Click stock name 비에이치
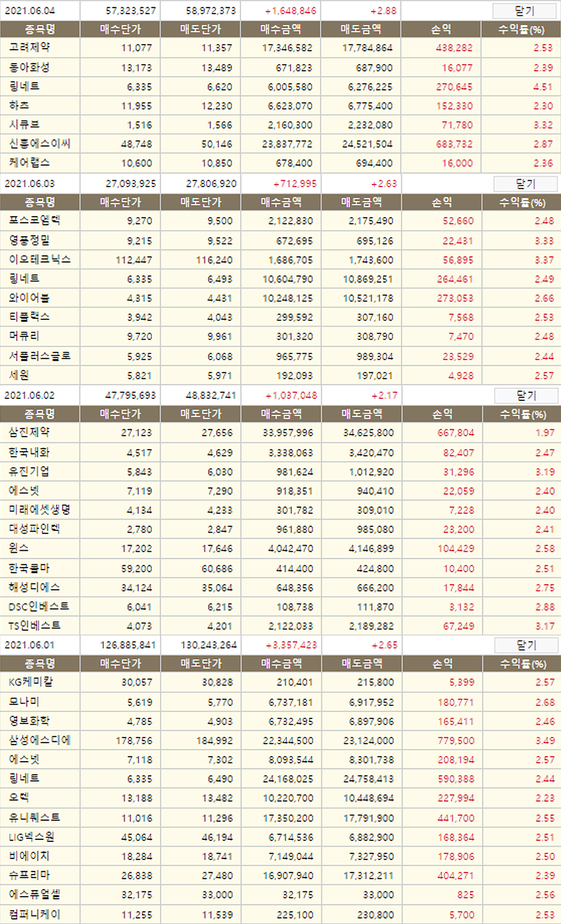This screenshot has width=561, height=924. coord(29,856)
